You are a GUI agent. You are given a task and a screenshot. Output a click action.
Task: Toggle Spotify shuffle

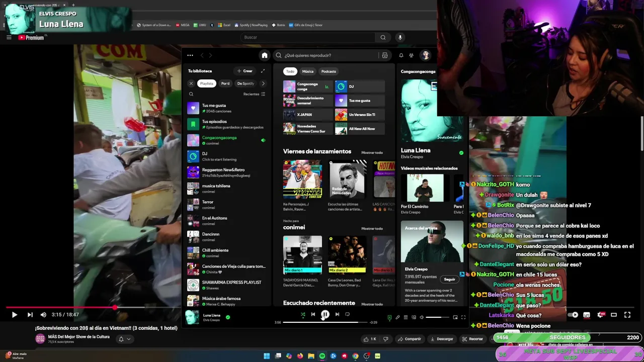coord(303,314)
